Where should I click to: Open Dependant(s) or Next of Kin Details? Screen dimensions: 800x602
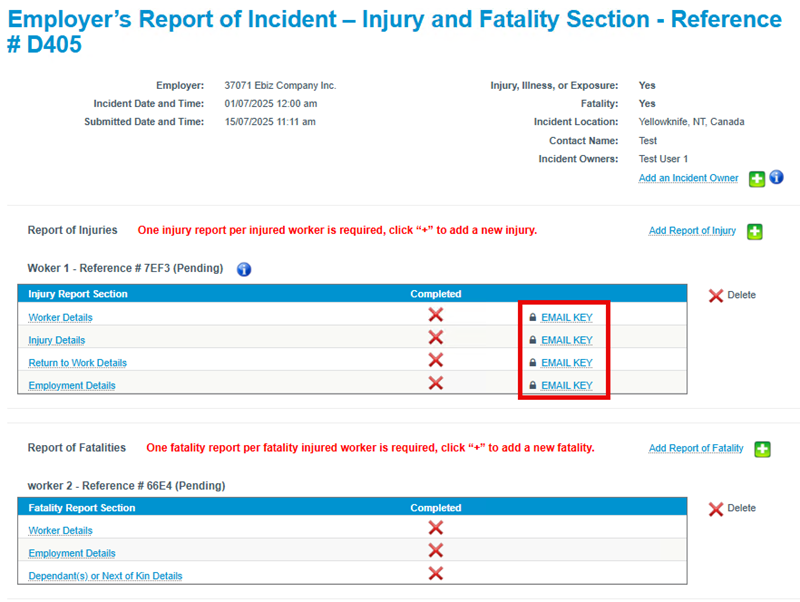pos(105,576)
